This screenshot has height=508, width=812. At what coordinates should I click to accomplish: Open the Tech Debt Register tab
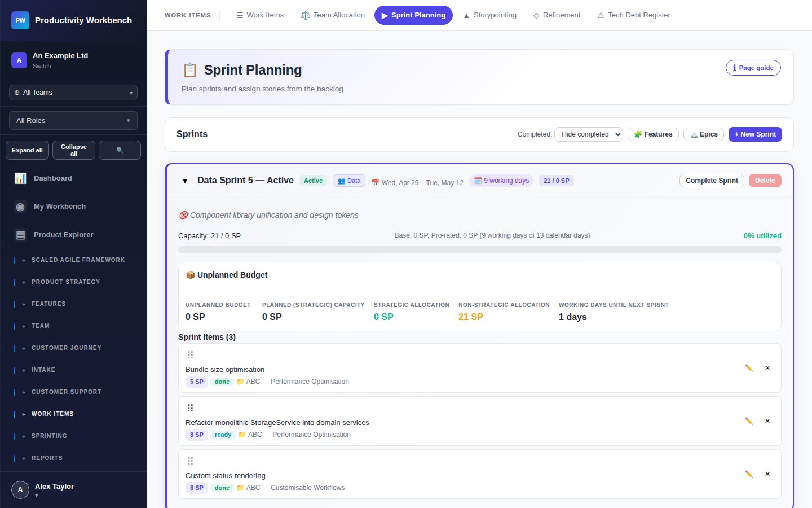(x=634, y=15)
